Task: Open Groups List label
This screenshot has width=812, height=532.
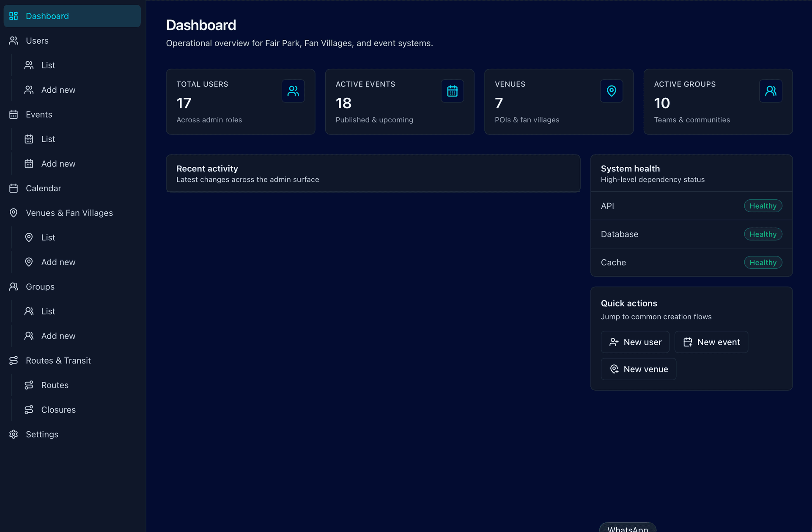Action: tap(48, 311)
